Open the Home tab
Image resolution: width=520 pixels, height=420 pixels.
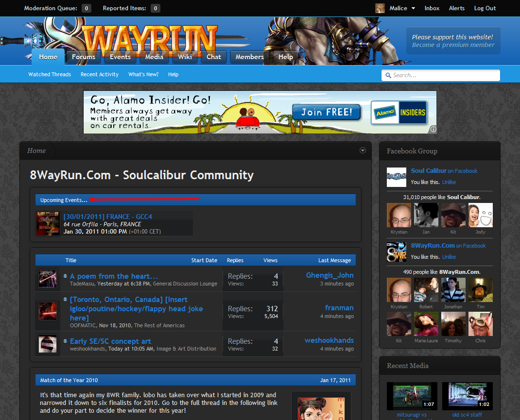(48, 57)
